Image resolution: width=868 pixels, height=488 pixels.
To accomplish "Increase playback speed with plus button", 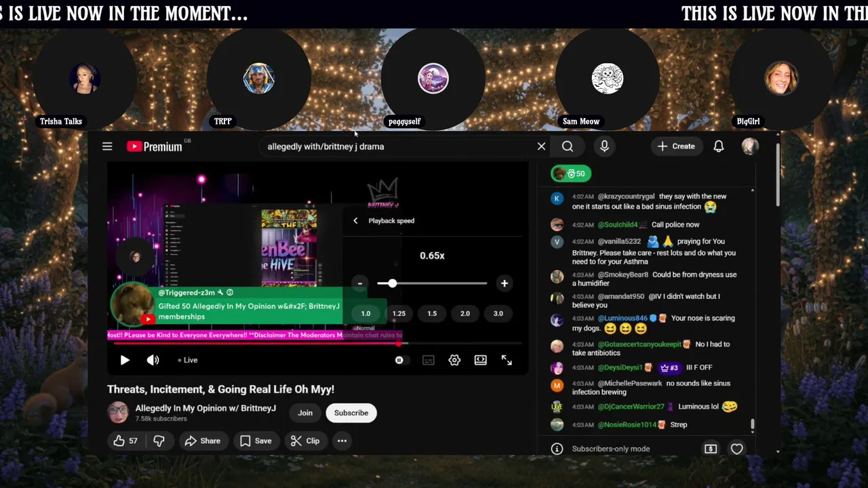I will click(x=504, y=283).
